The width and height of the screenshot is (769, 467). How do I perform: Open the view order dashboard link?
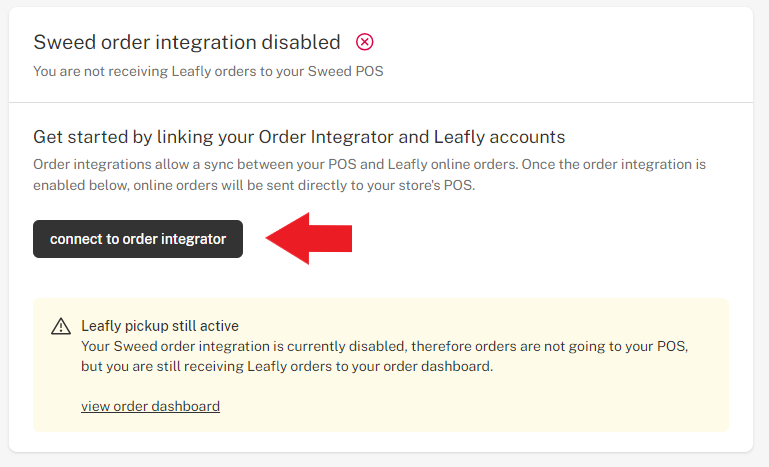tap(150, 406)
